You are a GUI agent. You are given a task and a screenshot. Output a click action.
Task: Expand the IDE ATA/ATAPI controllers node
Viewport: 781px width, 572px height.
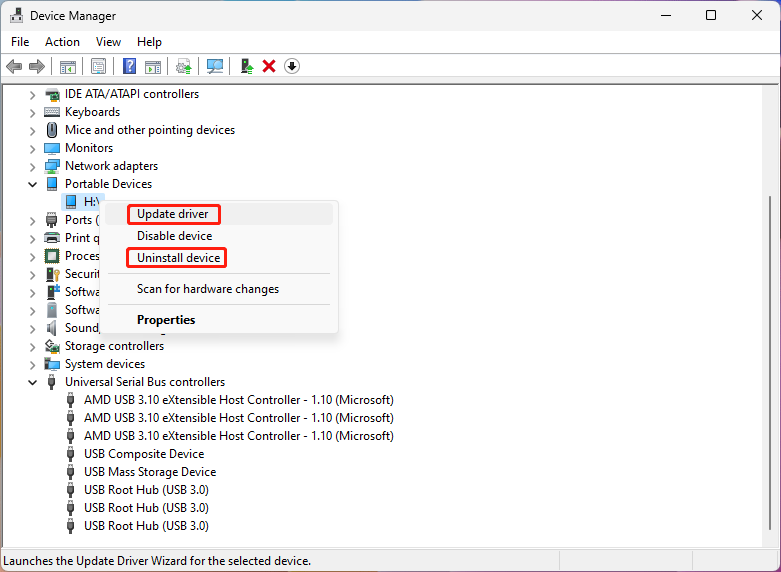click(32, 95)
